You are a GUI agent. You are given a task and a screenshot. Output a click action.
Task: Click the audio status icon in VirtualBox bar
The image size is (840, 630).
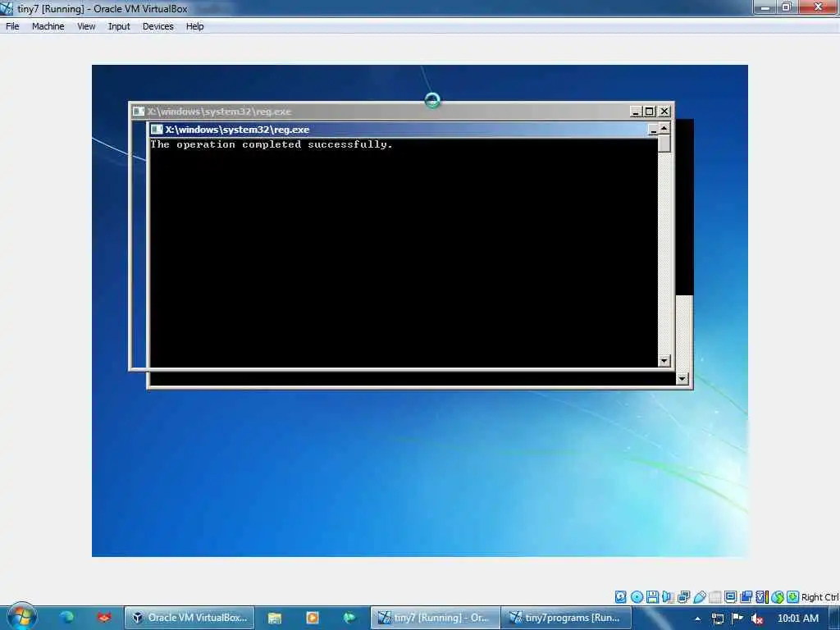point(668,597)
